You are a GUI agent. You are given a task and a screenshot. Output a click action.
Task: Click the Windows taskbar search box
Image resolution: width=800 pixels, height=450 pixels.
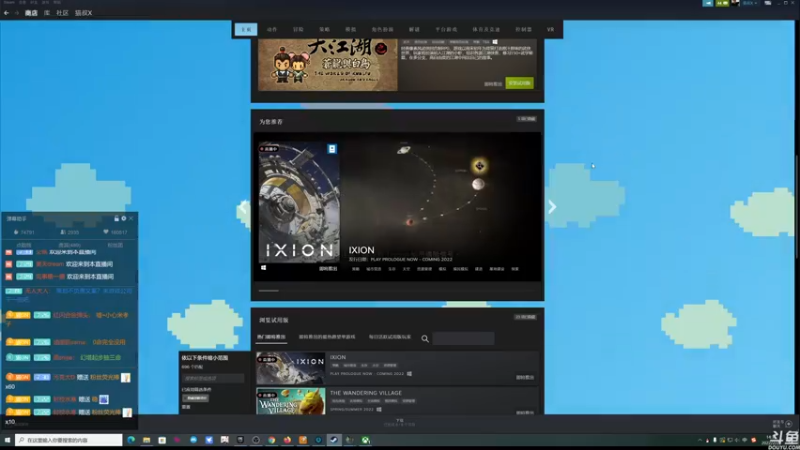click(x=68, y=440)
